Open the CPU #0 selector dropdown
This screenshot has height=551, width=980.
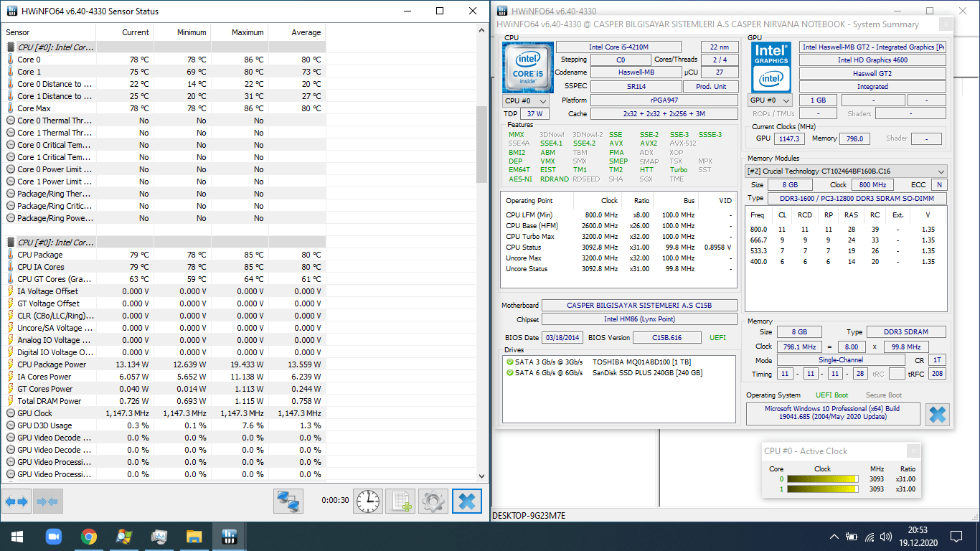(526, 101)
